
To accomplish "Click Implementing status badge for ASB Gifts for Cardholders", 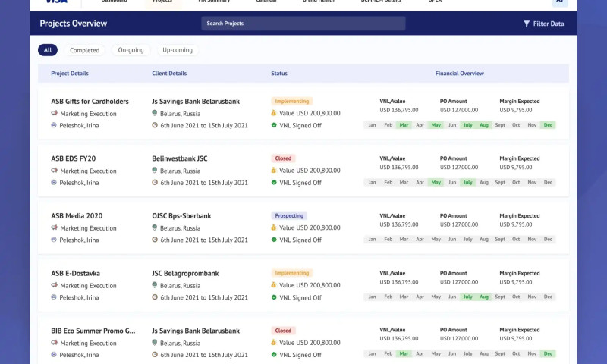I will coord(291,101).
